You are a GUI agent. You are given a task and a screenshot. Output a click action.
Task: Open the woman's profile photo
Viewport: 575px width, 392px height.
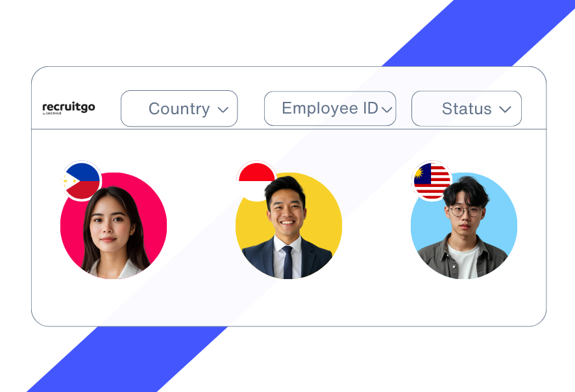[x=114, y=232]
